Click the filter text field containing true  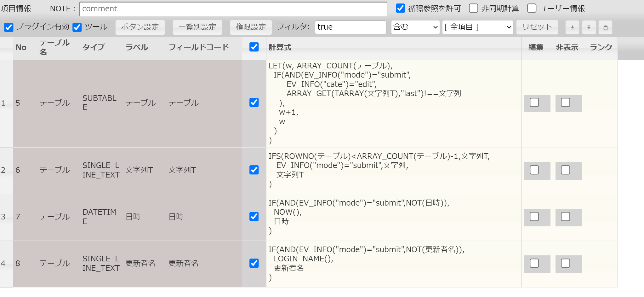point(350,27)
